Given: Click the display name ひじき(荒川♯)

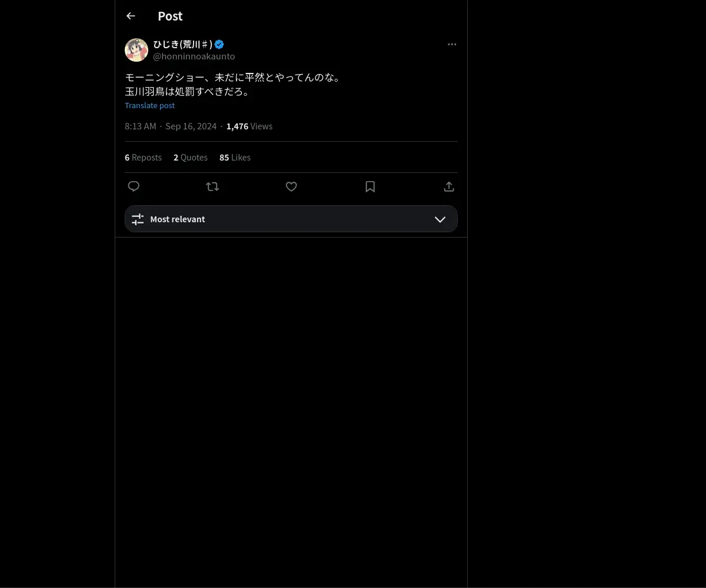Looking at the screenshot, I should (183, 44).
